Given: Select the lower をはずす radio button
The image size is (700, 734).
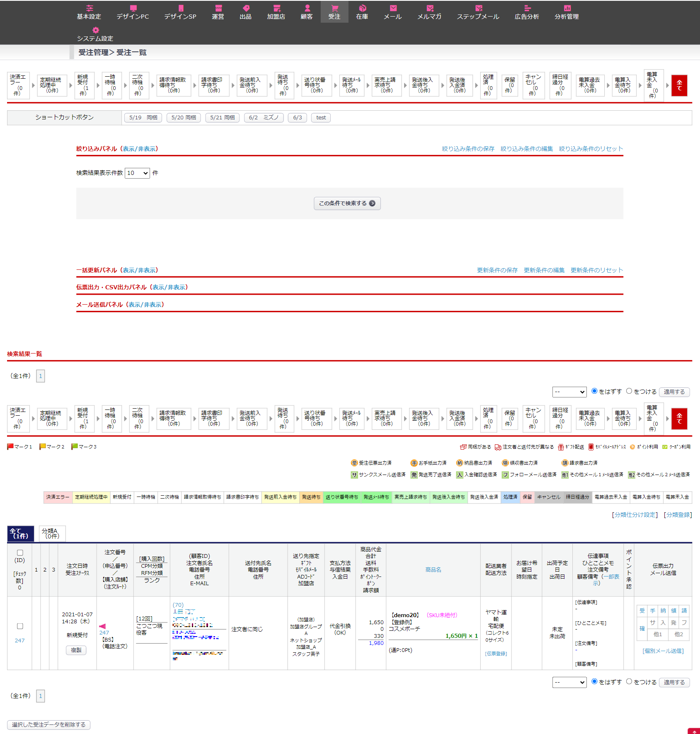Looking at the screenshot, I should tap(594, 681).
